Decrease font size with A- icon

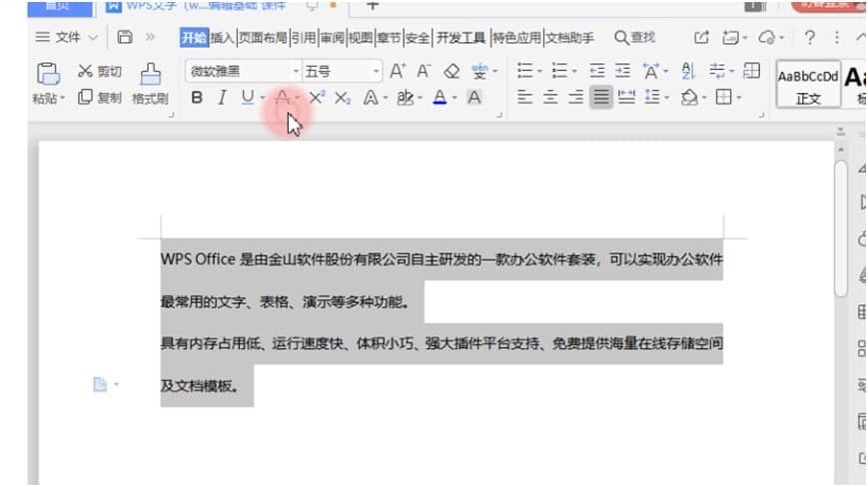pyautogui.click(x=425, y=71)
